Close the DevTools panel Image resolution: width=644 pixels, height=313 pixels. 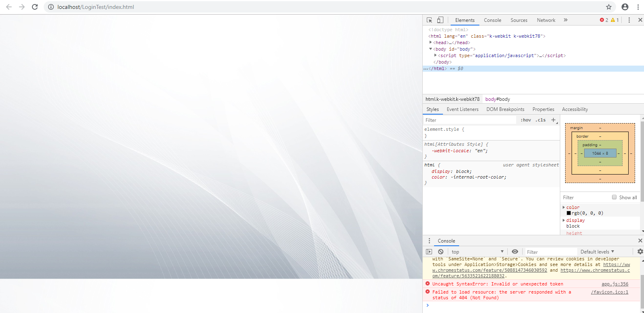click(640, 20)
